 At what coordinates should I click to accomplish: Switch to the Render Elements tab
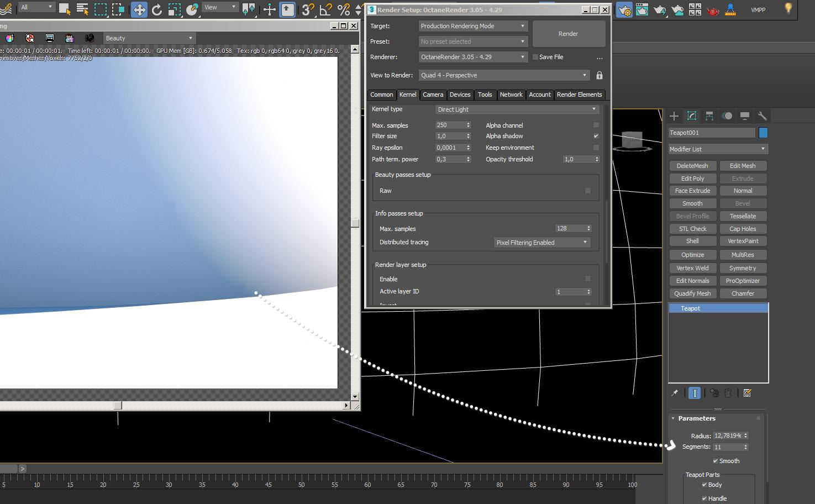coord(579,95)
